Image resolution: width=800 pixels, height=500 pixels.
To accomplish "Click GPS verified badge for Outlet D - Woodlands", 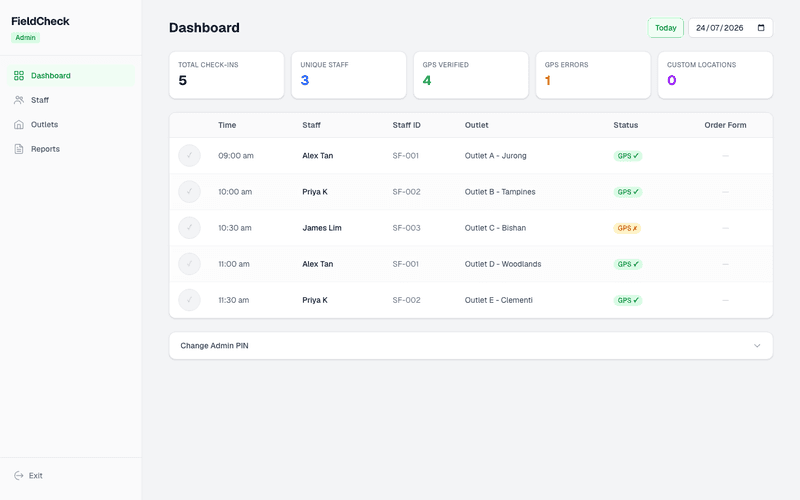I will pyautogui.click(x=628, y=264).
